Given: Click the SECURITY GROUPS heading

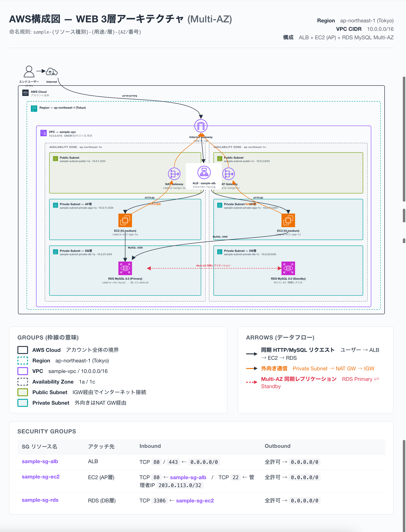Looking at the screenshot, I should pyautogui.click(x=47, y=431).
